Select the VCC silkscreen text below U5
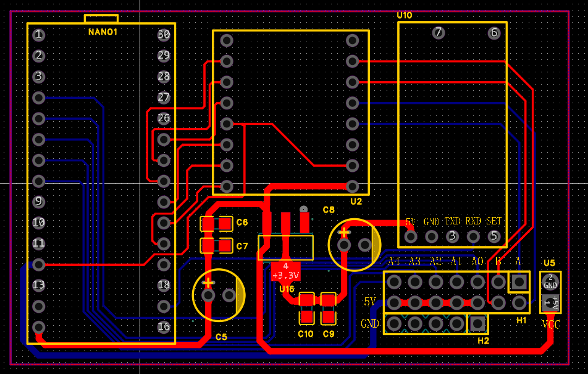This screenshot has width=588, height=374. [551, 325]
